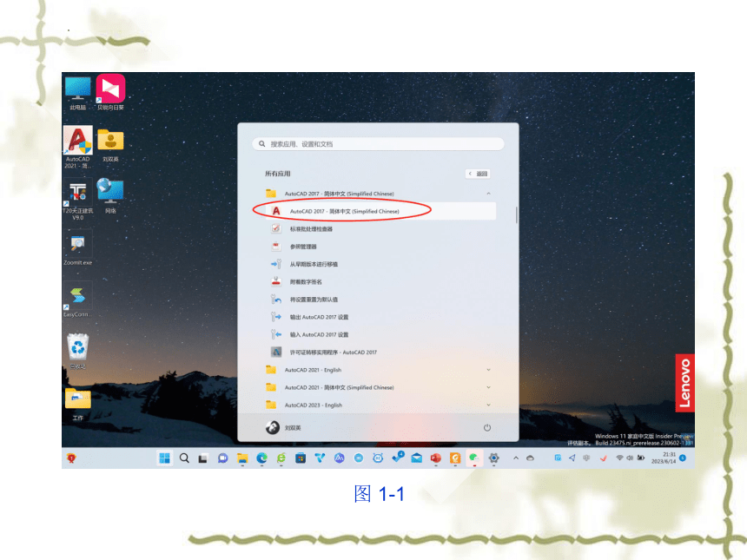Viewport: 747px width, 560px height.
Task: Click the 返回 back button in Start menu
Action: point(478,174)
